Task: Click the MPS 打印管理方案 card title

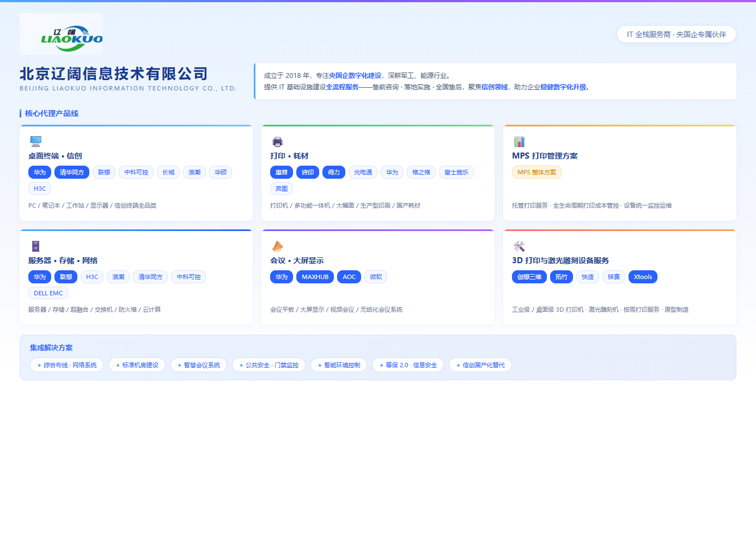Action: tap(545, 156)
